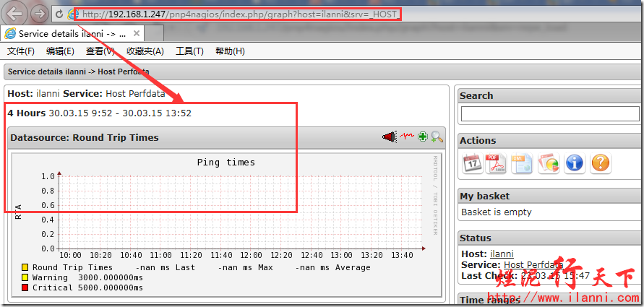Click the browser forward arrow button
This screenshot has height=307, width=644.
(x=40, y=14)
